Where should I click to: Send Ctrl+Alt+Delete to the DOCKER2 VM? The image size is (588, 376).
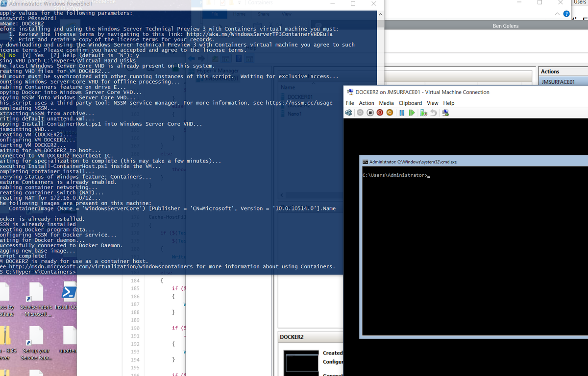coord(348,113)
